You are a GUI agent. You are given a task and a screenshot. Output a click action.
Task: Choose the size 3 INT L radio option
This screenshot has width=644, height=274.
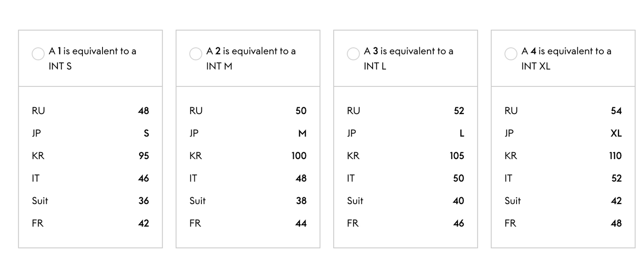click(x=353, y=54)
